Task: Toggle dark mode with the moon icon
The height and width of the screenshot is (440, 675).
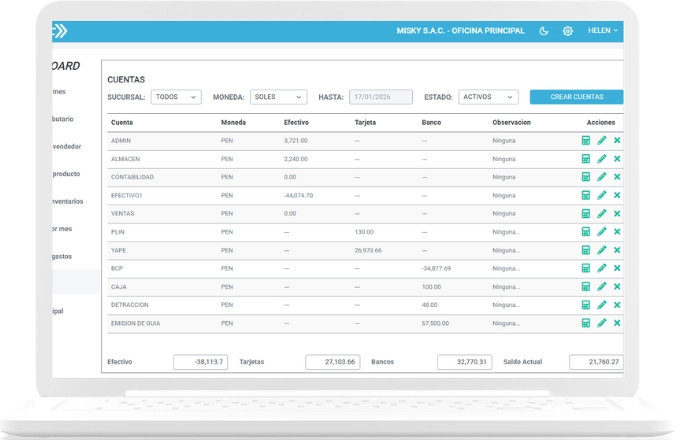Action: [x=544, y=31]
